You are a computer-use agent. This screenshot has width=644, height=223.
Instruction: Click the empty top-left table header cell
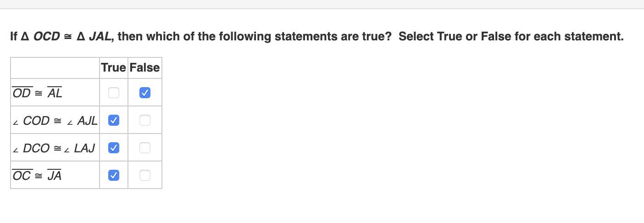[x=55, y=68]
